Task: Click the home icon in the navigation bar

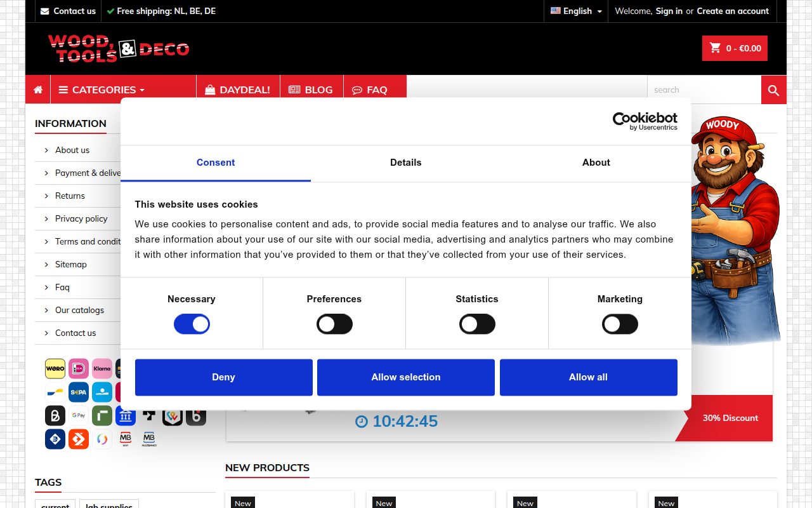Action: pos(38,90)
